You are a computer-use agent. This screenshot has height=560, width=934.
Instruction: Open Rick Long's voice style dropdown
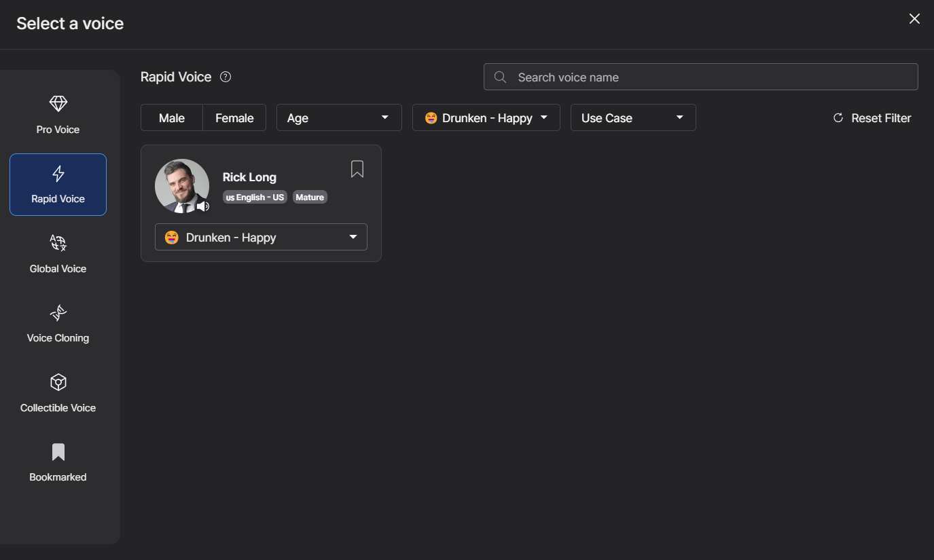pyautogui.click(x=261, y=238)
